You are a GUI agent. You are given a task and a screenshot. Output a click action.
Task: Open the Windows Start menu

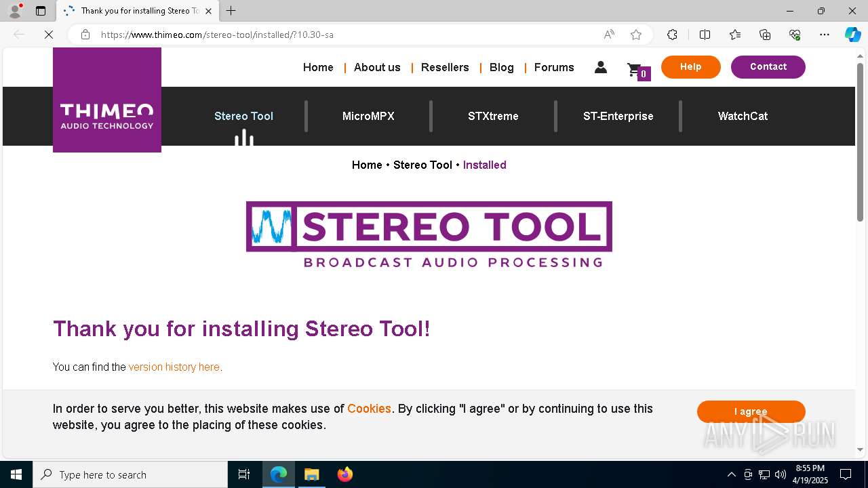(x=16, y=474)
